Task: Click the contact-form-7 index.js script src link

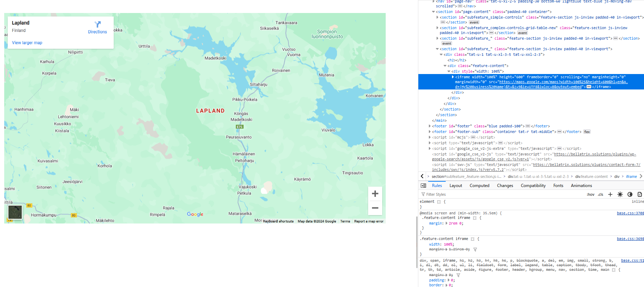Action: point(536,167)
